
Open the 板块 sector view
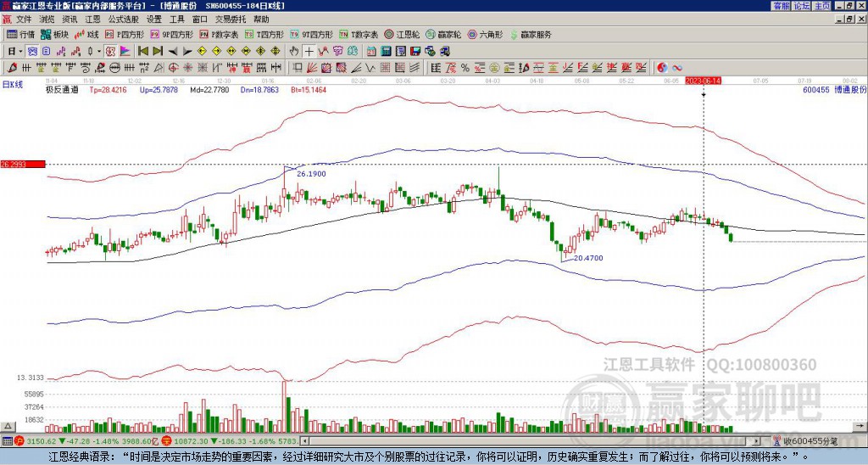click(x=54, y=34)
